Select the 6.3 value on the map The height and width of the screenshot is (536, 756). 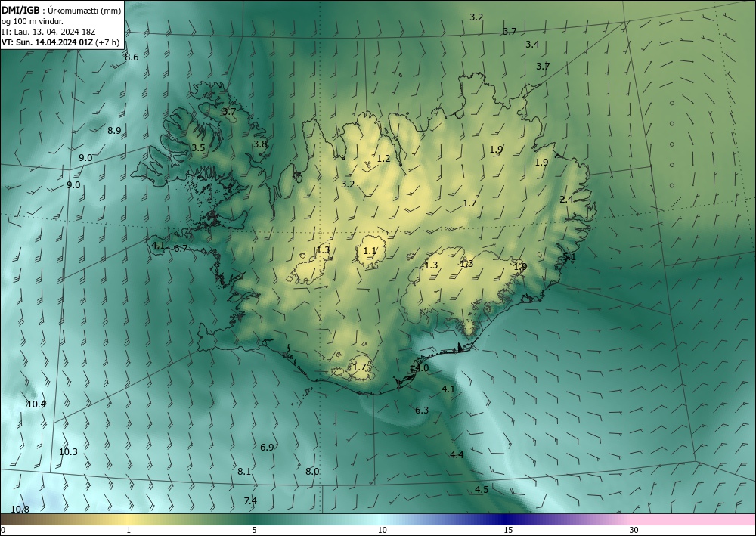point(422,411)
